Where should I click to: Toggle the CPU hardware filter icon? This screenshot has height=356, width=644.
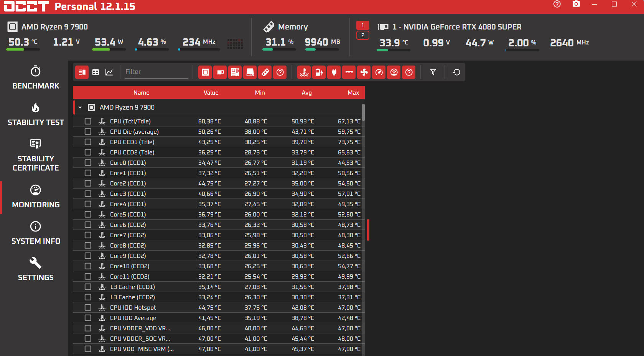point(205,72)
